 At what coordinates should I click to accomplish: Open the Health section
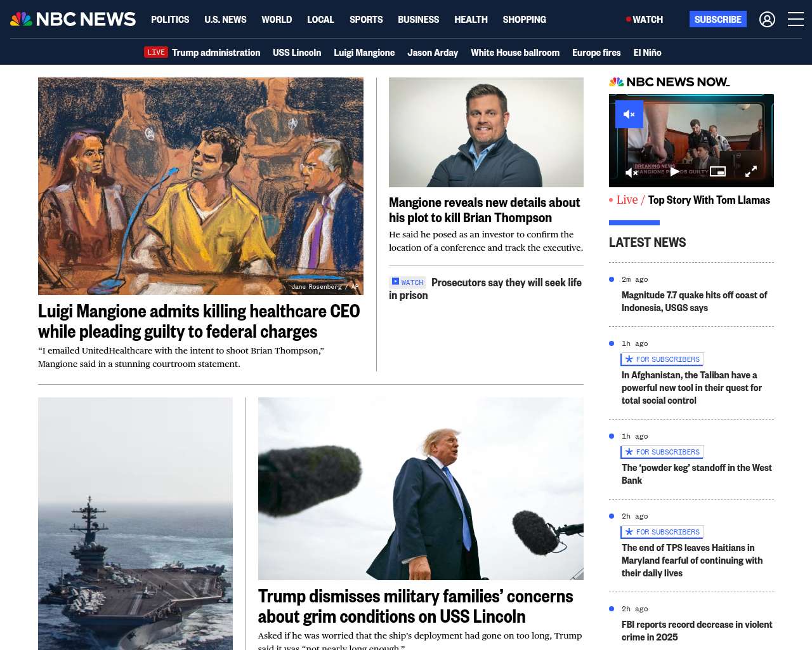[x=471, y=20]
